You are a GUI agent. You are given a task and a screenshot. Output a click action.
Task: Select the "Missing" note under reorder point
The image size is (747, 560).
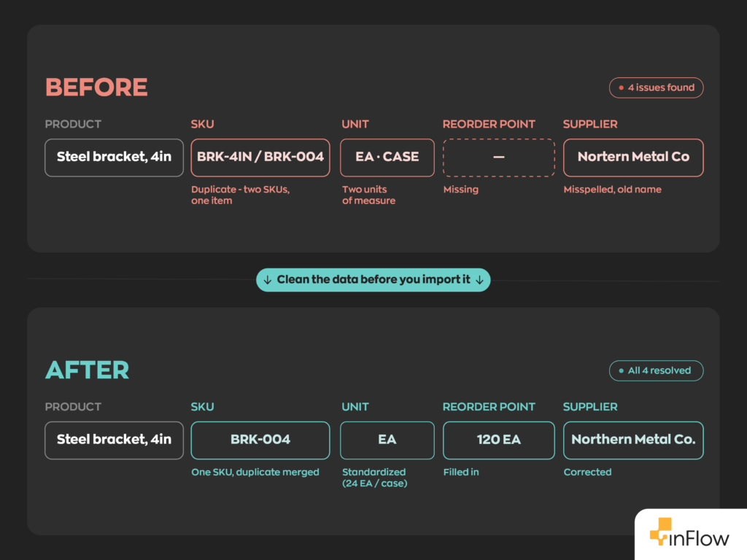point(461,190)
